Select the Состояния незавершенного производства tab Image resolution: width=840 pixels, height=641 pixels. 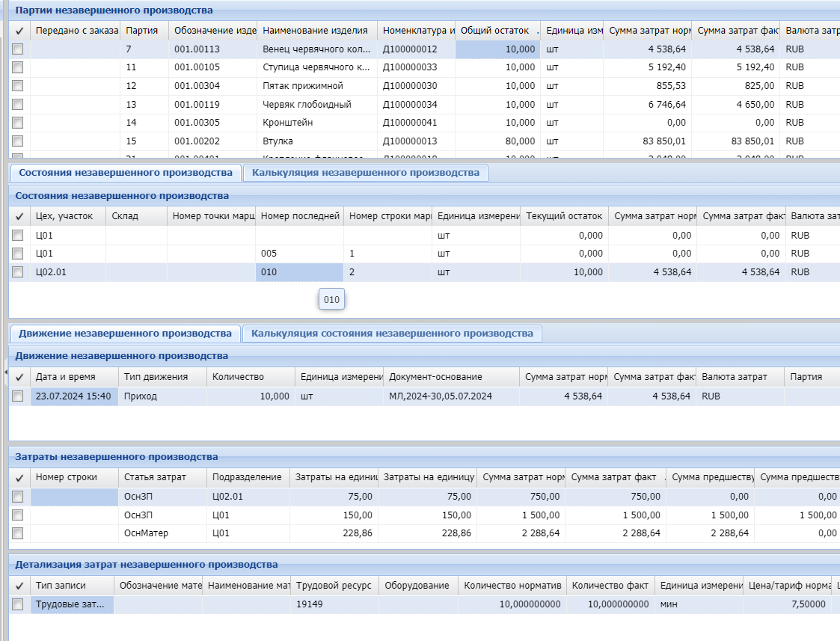coord(125,173)
